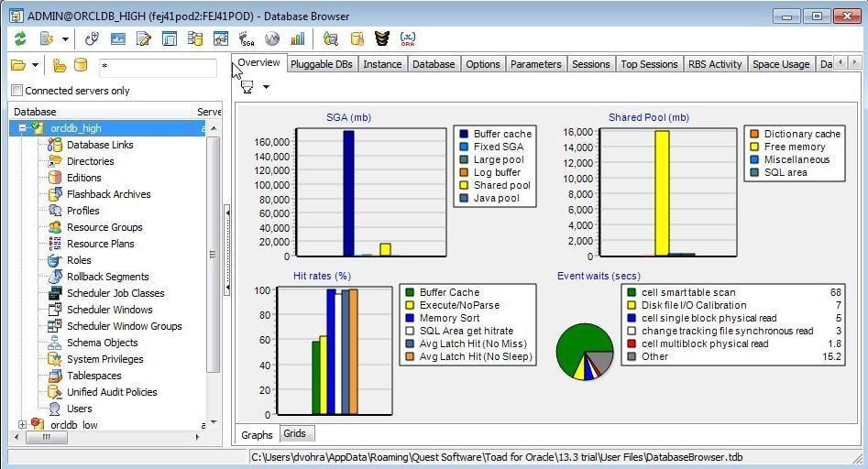Open dropdown arrow under the Overview tab
Image resolution: width=868 pixels, height=469 pixels.
(x=266, y=87)
